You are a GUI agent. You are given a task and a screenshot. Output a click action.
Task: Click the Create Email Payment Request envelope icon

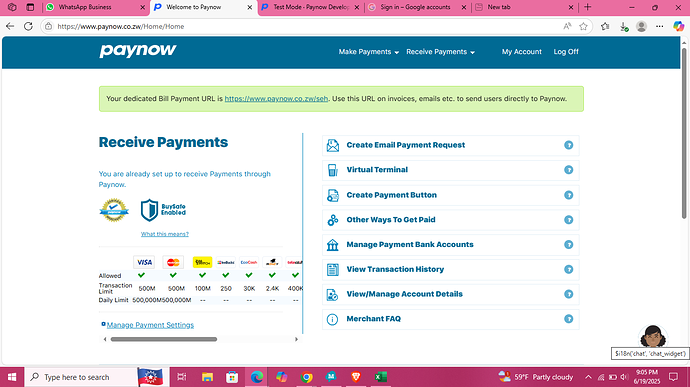(333, 145)
